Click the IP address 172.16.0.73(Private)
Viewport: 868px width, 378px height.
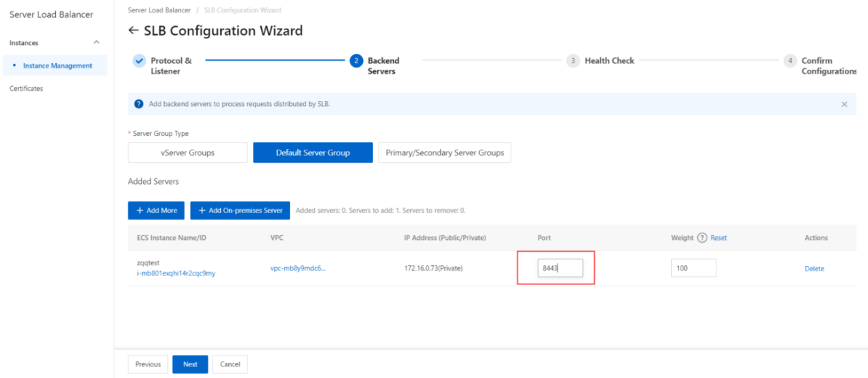[433, 269]
